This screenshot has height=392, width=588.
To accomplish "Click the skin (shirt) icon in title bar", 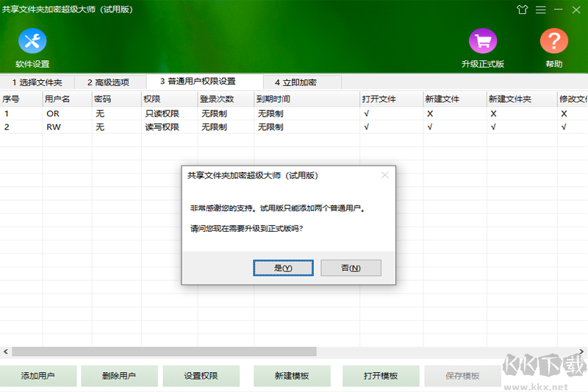I will point(522,10).
